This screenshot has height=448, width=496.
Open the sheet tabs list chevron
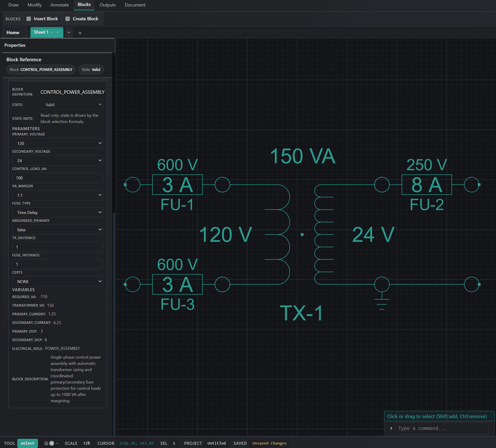coord(69,32)
